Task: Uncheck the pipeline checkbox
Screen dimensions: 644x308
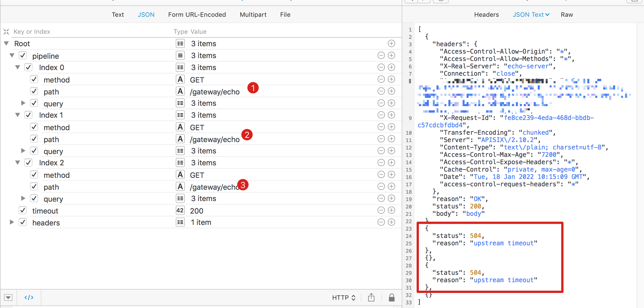Action: pyautogui.click(x=23, y=55)
